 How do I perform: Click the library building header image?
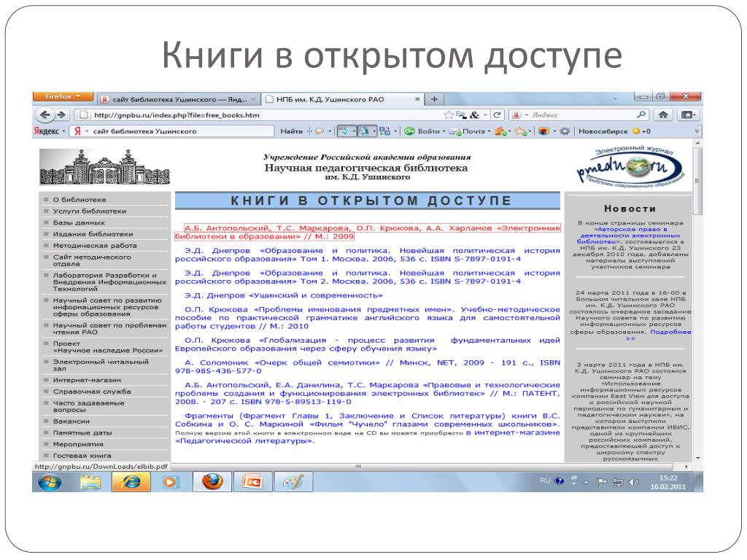104,167
